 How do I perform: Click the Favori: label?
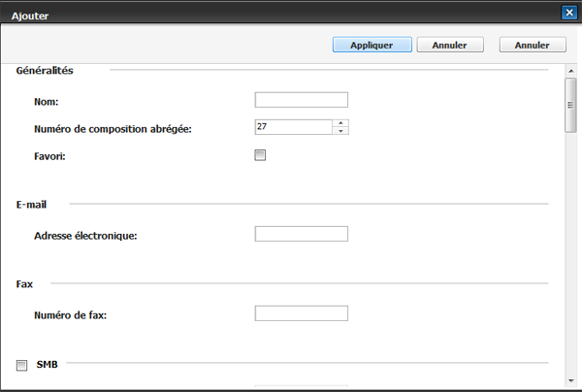[49, 156]
